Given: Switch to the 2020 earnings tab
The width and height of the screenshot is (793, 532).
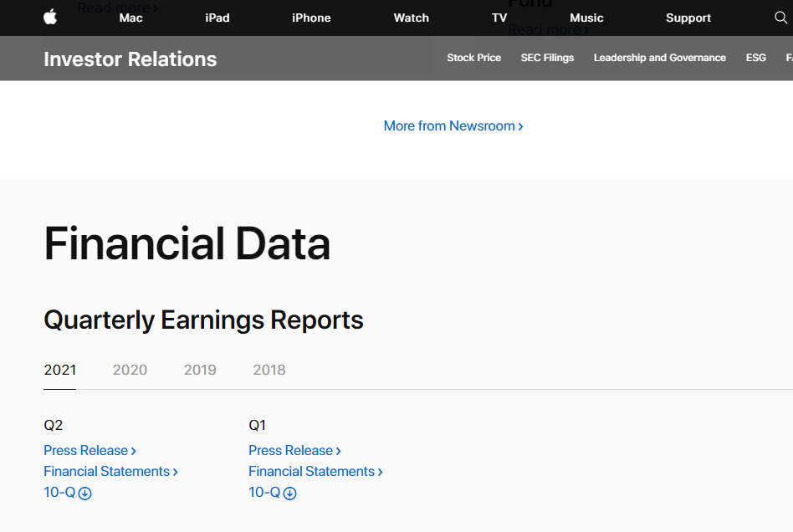Looking at the screenshot, I should pos(130,370).
